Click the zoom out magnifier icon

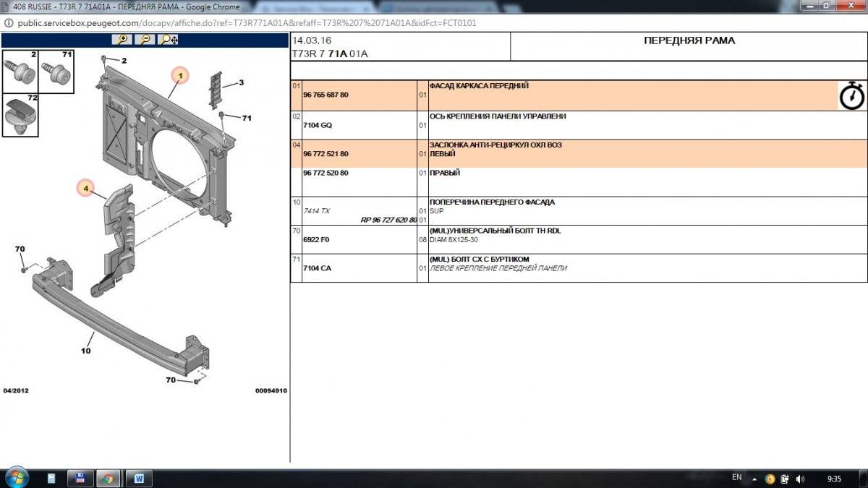(145, 40)
